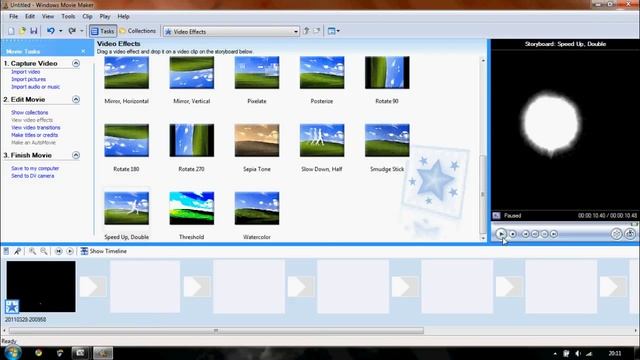Click the New Collection Folder icon

click(317, 31)
